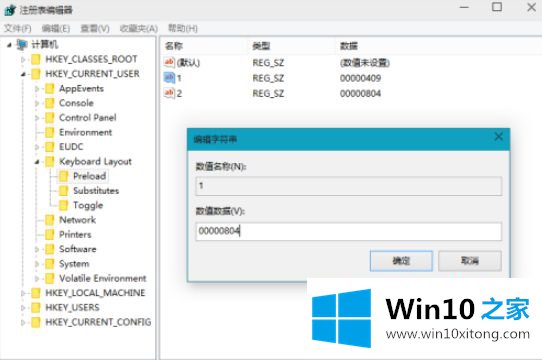Screen dimensions: 542x360
Task: Select the Preload tree item label
Action: tap(90, 176)
